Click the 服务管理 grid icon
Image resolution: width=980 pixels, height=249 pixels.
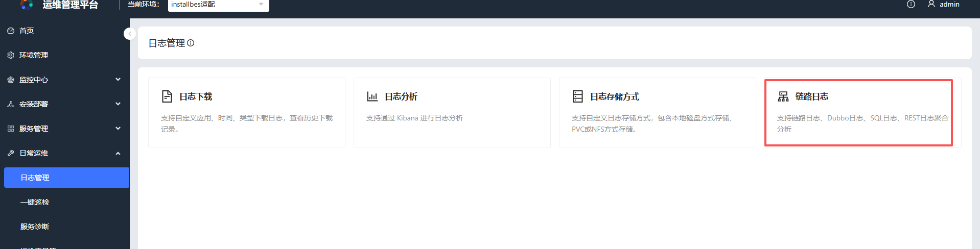(11, 129)
